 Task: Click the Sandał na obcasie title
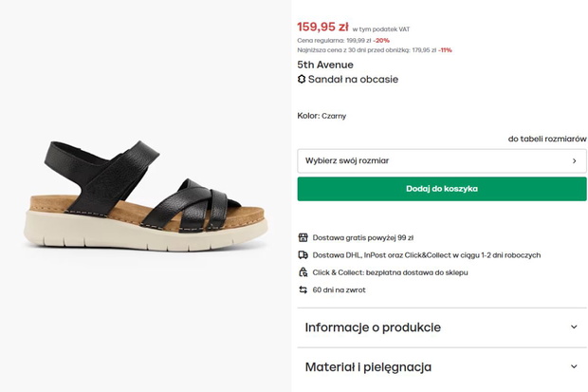pyautogui.click(x=353, y=79)
